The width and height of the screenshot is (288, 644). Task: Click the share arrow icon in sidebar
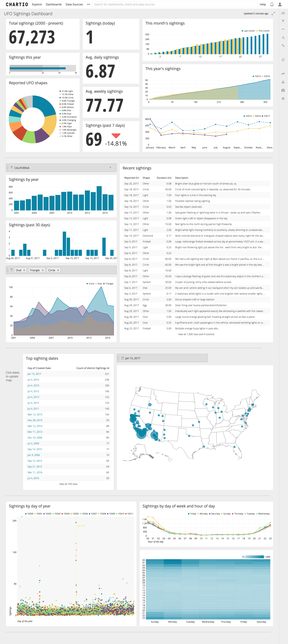tap(283, 74)
